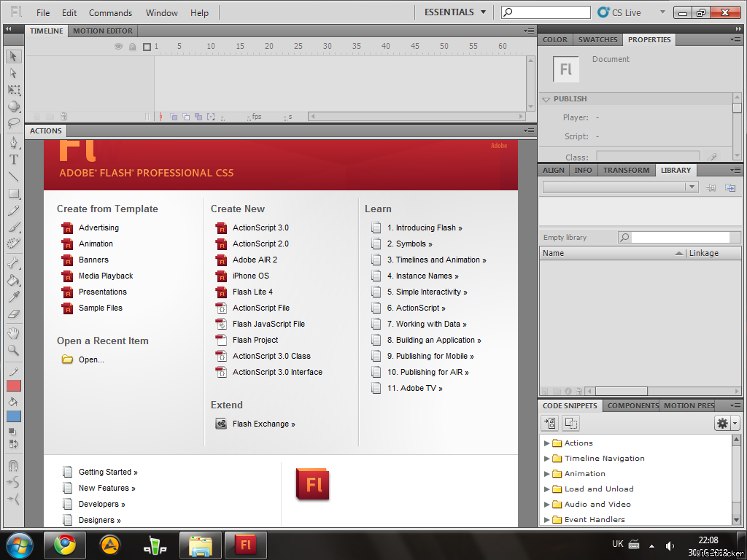Select the Eyedropper tool

pyautogui.click(x=13, y=297)
